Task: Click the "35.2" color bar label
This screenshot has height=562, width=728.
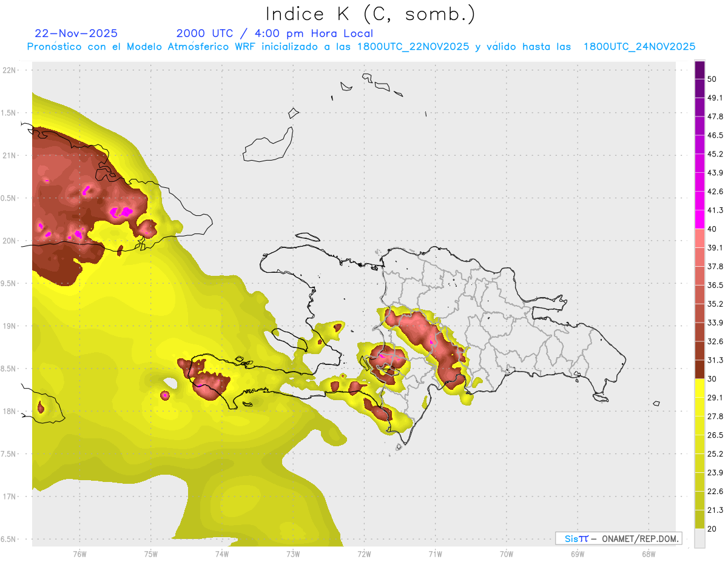Action: tap(715, 304)
